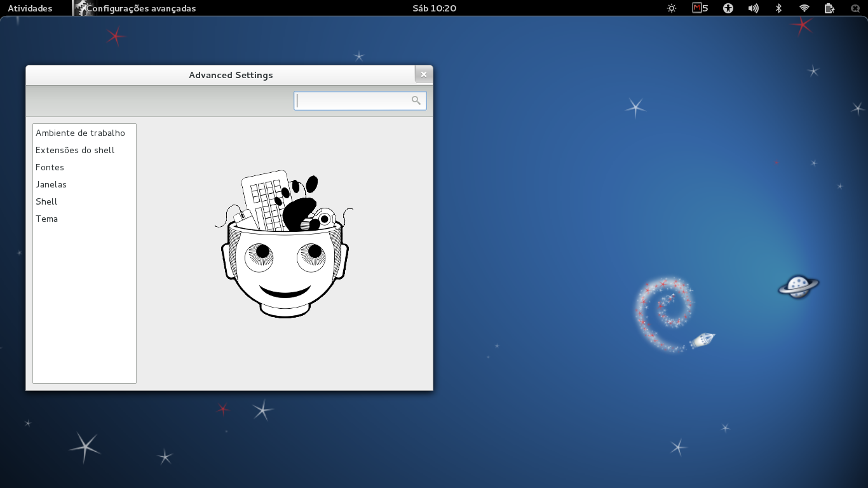Open the Tema category
Screen dimensions: 868x488
tap(47, 219)
